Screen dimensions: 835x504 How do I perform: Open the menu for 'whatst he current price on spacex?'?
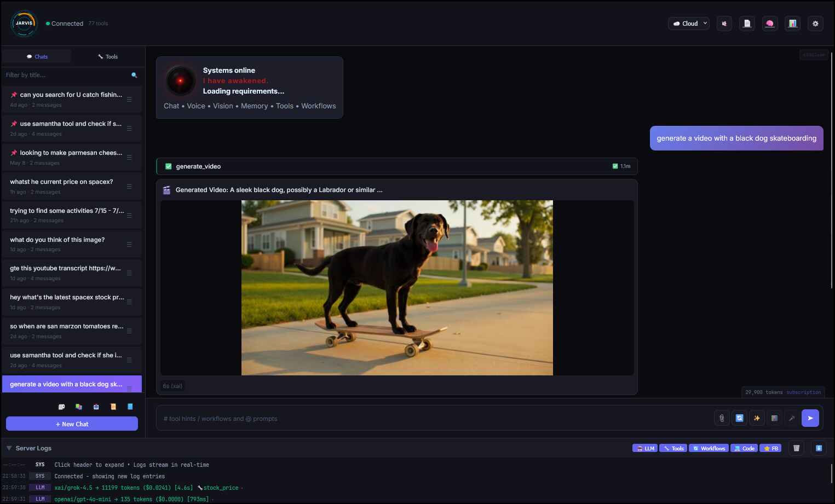click(x=129, y=187)
